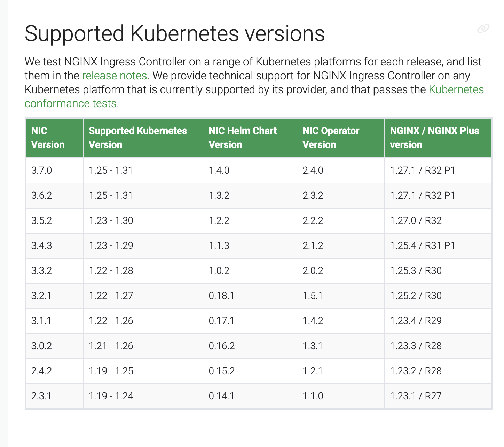This screenshot has width=504, height=447.
Task: Click the NGINX / NGINX Plus version header
Action: 438,138
